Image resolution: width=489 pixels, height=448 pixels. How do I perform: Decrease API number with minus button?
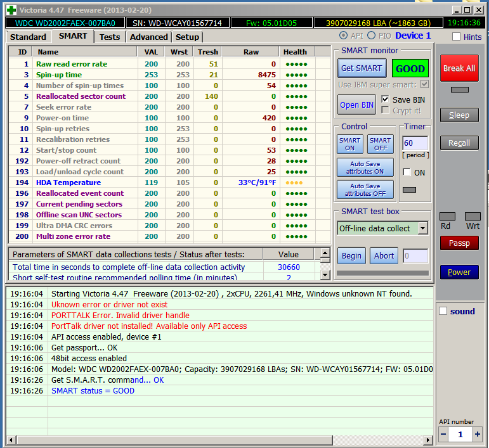(443, 434)
